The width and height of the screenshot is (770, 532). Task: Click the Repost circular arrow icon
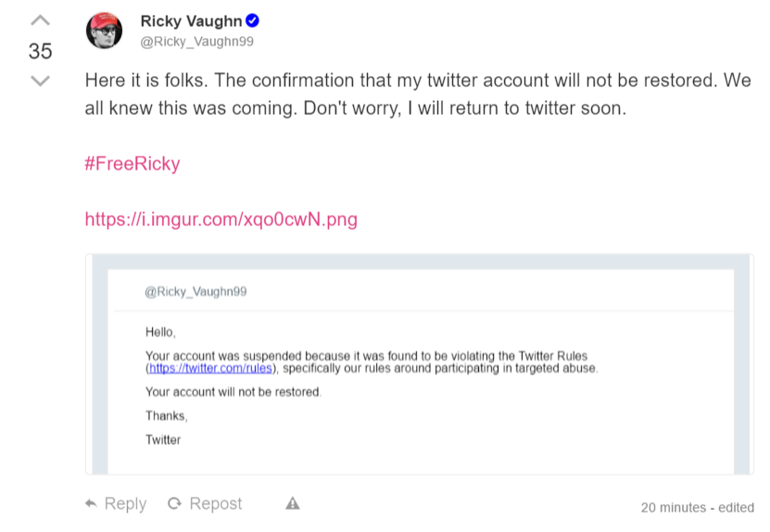174,503
